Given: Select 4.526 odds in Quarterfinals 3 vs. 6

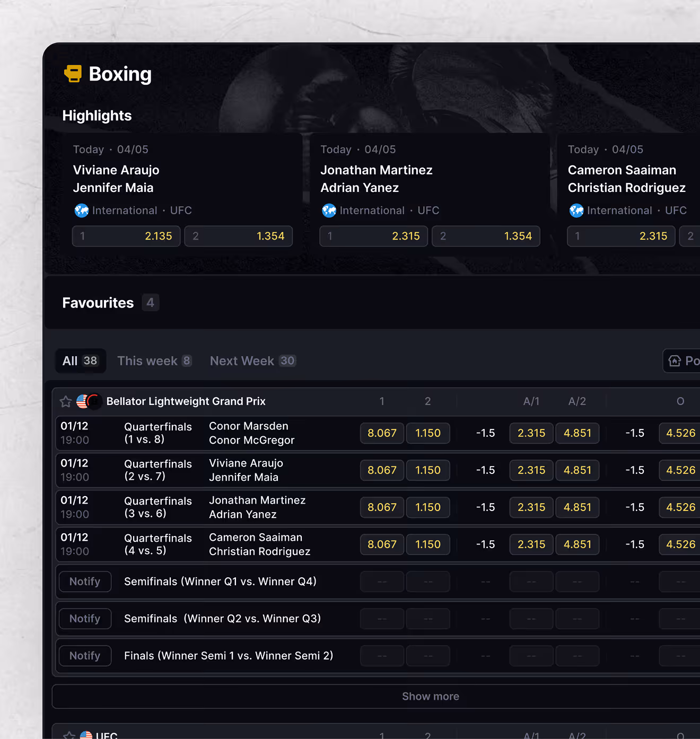Looking at the screenshot, I should pos(680,507).
